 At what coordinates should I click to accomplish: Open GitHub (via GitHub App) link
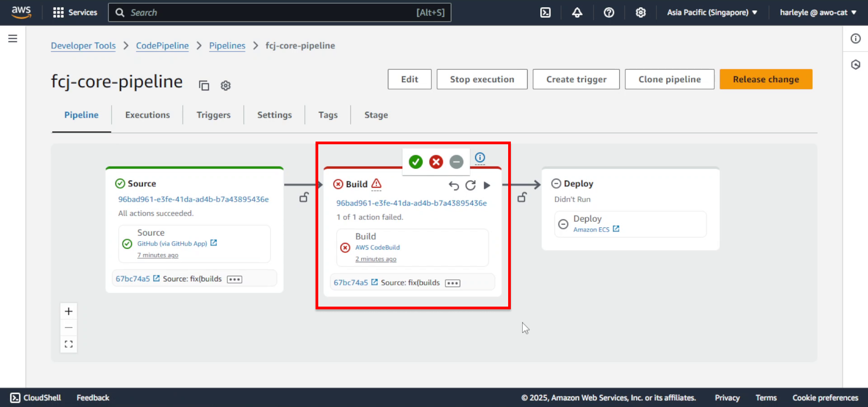tap(177, 243)
